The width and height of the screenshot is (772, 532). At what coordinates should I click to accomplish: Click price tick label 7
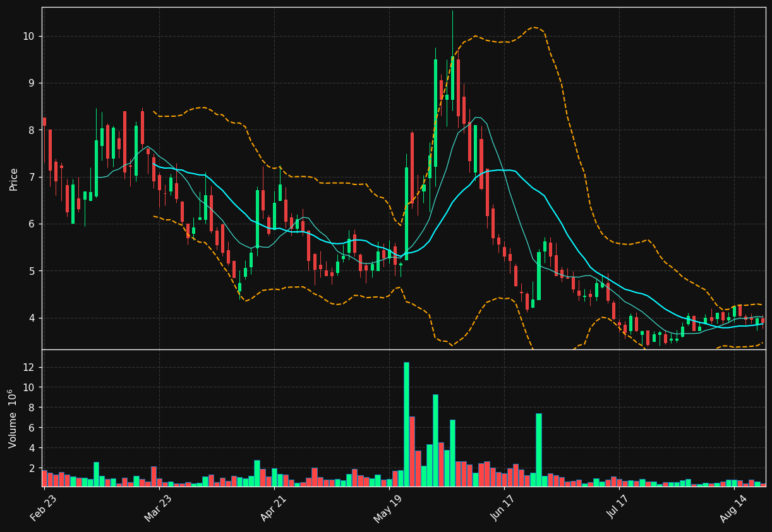31,178
